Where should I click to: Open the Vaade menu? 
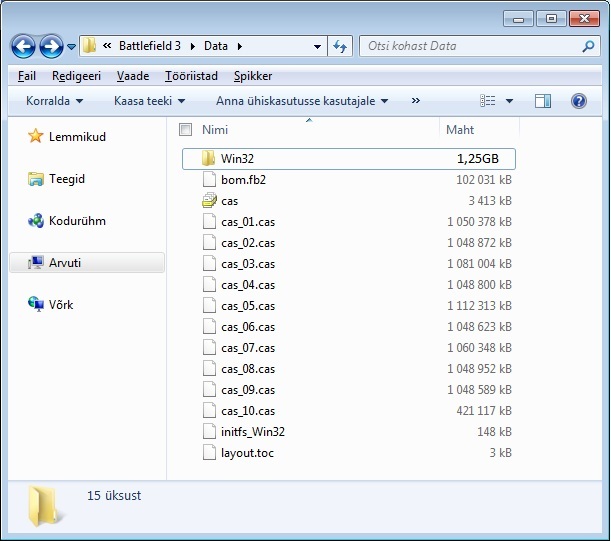click(x=133, y=76)
